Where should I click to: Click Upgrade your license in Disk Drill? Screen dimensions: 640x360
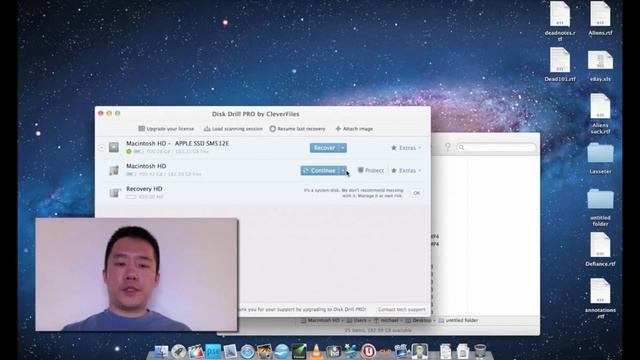click(166, 129)
